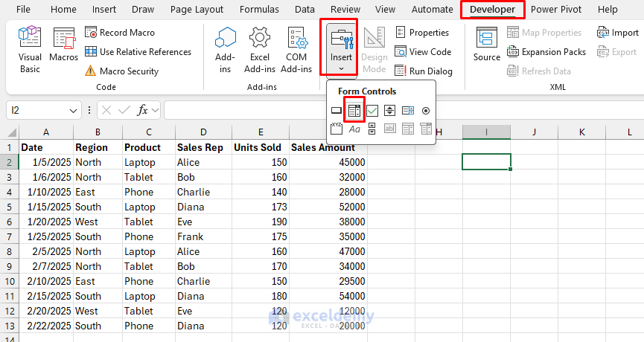
Task: Select the Check Box form control
Action: coord(372,110)
